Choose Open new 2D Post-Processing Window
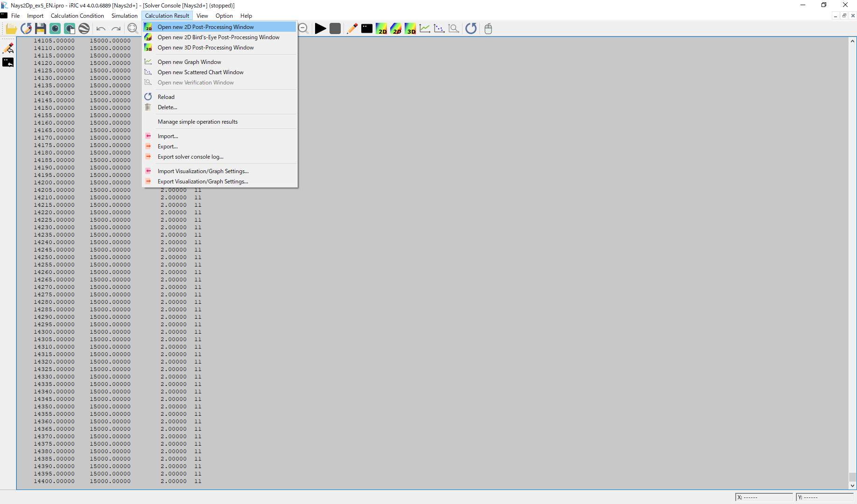Screen dimensions: 857x504 click(x=219, y=27)
